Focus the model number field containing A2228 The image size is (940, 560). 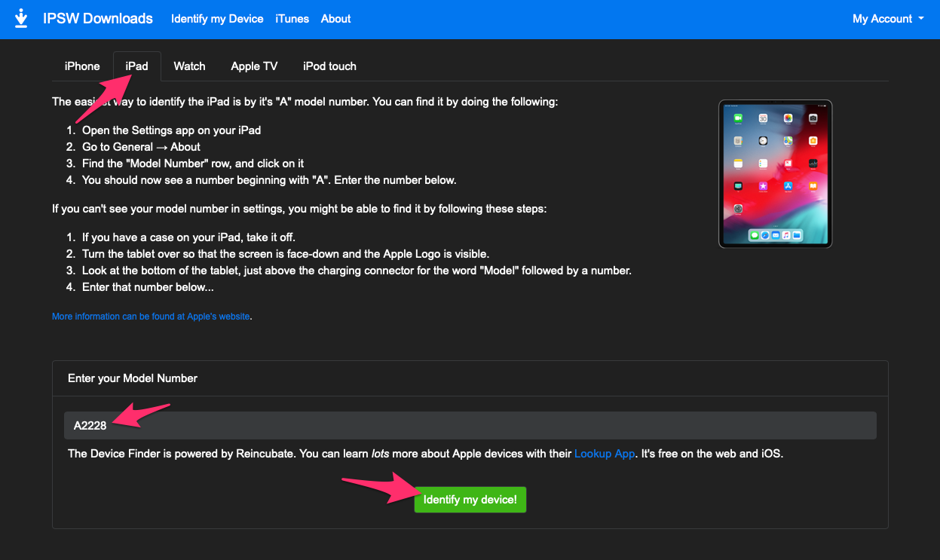[x=470, y=425]
